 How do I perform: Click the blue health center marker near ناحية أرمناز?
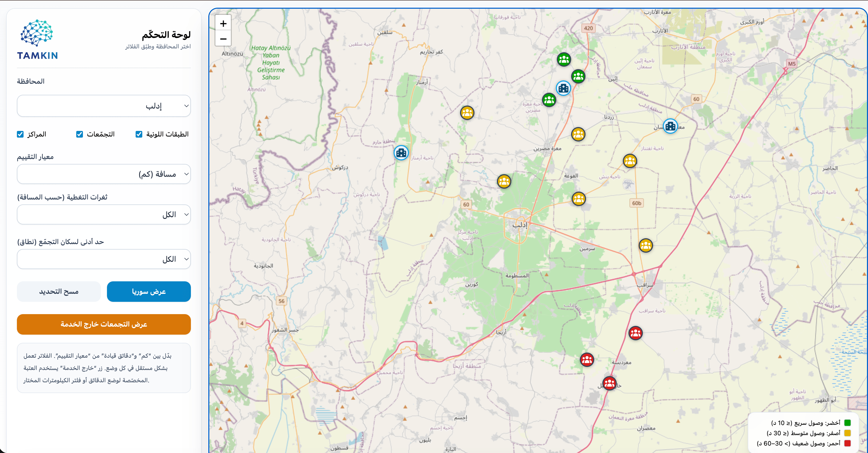coord(401,153)
